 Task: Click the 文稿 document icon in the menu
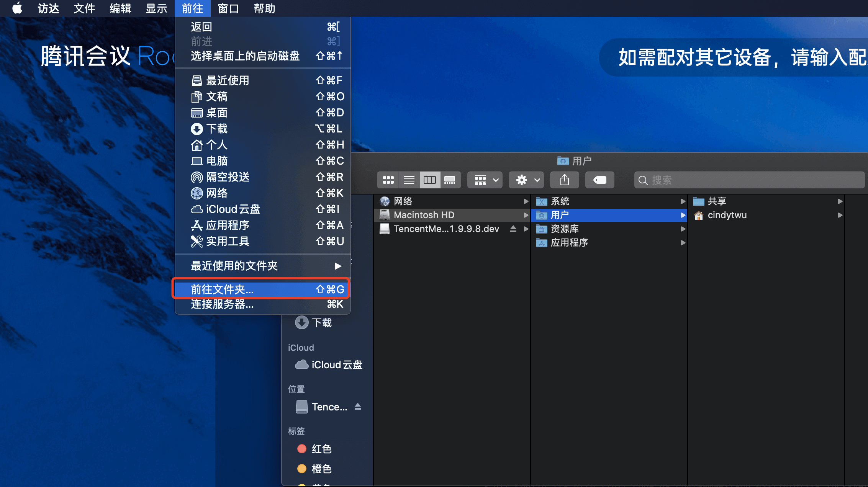[197, 96]
